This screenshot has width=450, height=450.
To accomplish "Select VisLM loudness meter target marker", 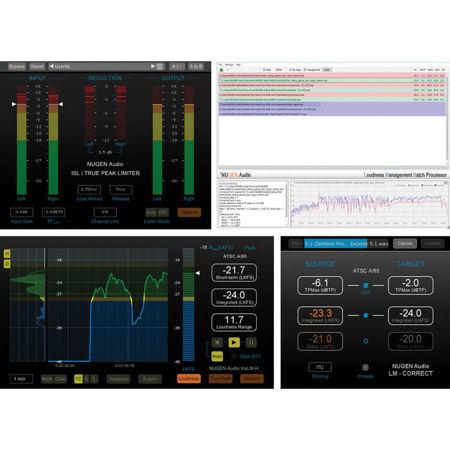I will pos(198,273).
